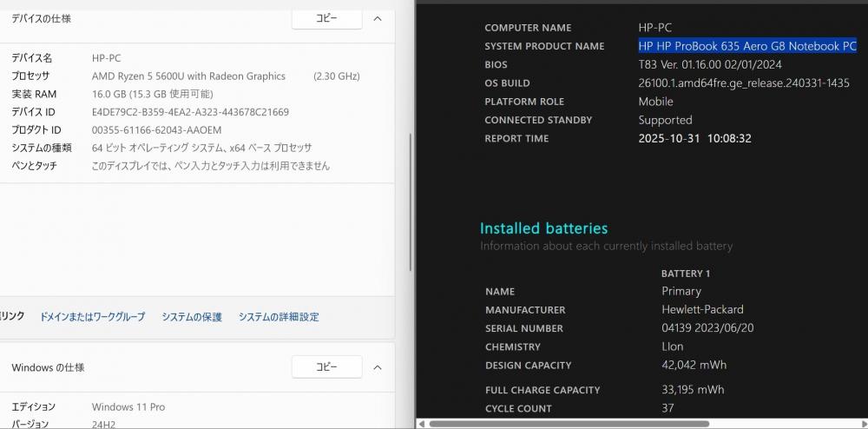868x429 pixels.
Task: Click the system type 64-bit value
Action: click(201, 148)
